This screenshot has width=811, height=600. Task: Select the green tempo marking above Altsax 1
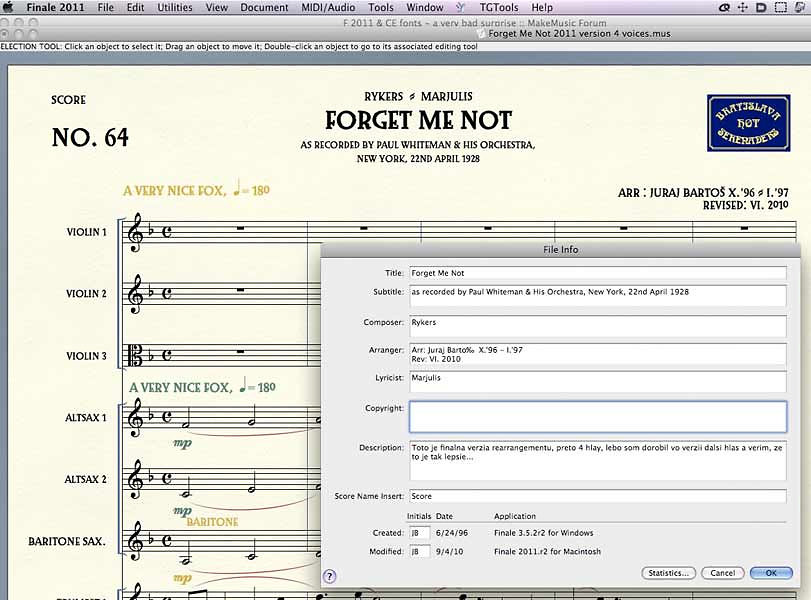202,386
